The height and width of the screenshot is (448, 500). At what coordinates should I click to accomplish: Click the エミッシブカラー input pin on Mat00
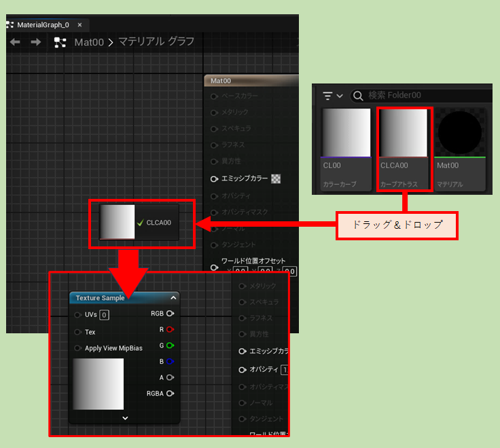tap(215, 179)
